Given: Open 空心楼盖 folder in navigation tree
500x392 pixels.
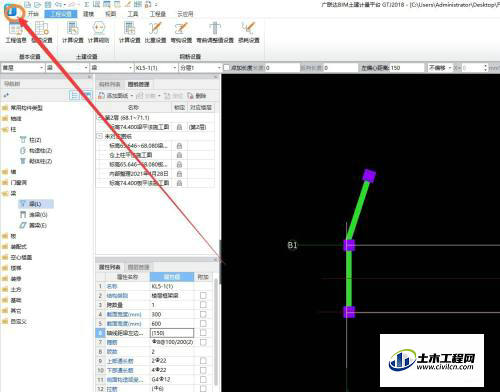Looking at the screenshot, I should coord(17,257).
